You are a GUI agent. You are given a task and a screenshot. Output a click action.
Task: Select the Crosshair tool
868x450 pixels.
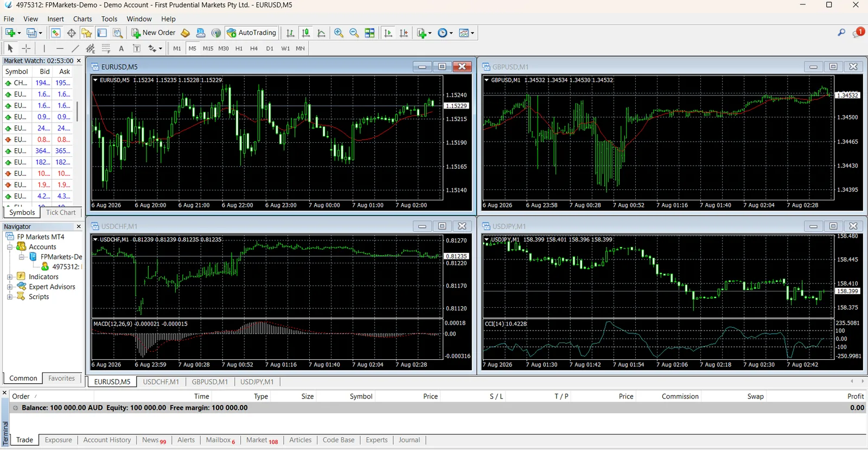[x=26, y=48]
